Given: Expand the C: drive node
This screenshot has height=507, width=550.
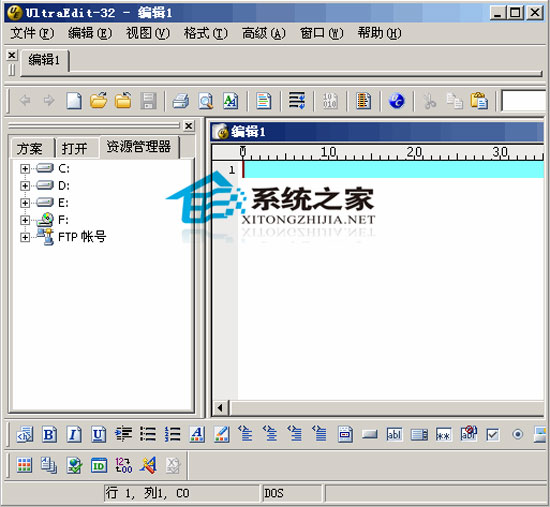Looking at the screenshot, I should click(25, 169).
